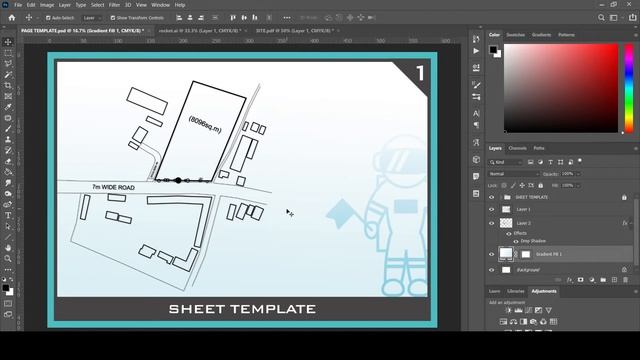Lock all layer attributes padlock icon

[540, 185]
